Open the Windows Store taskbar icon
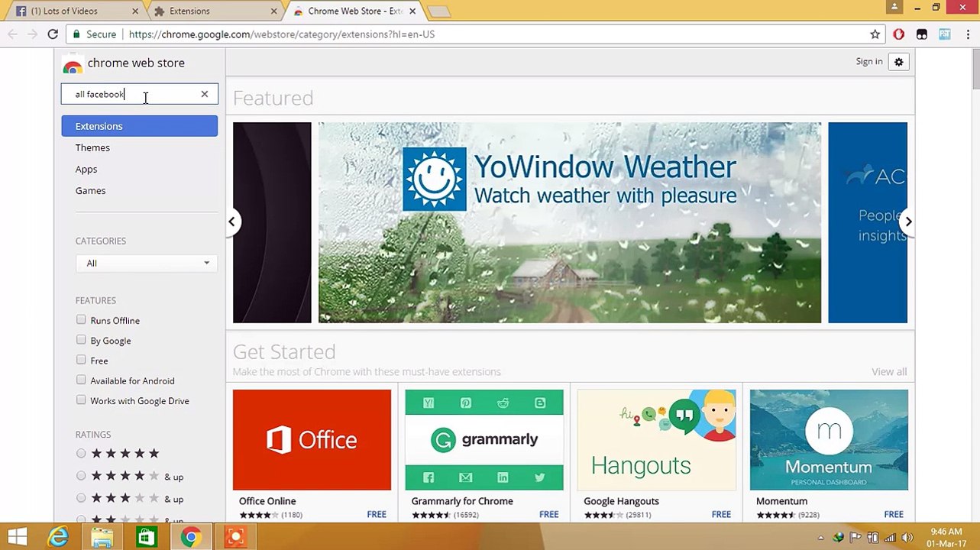This screenshot has height=550, width=980. [146, 537]
